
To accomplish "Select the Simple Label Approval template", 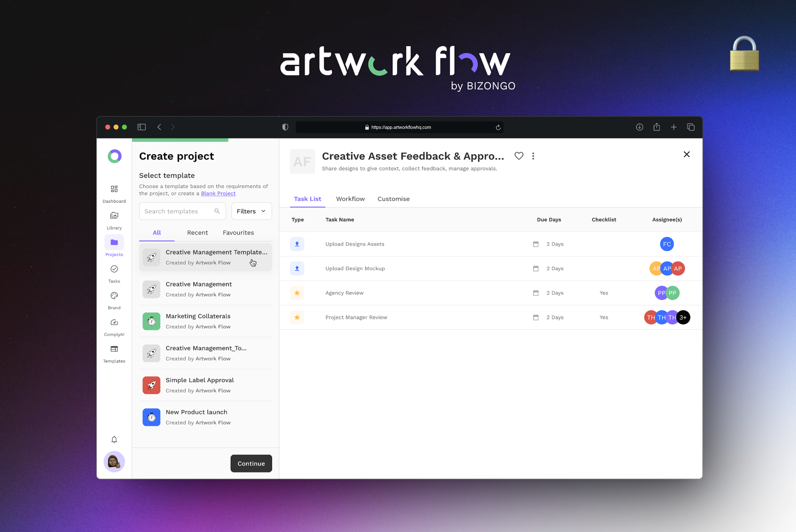I will pos(206,385).
